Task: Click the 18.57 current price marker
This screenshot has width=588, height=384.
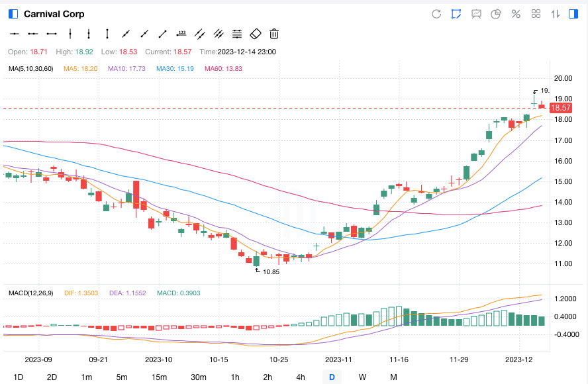Action: click(x=561, y=108)
